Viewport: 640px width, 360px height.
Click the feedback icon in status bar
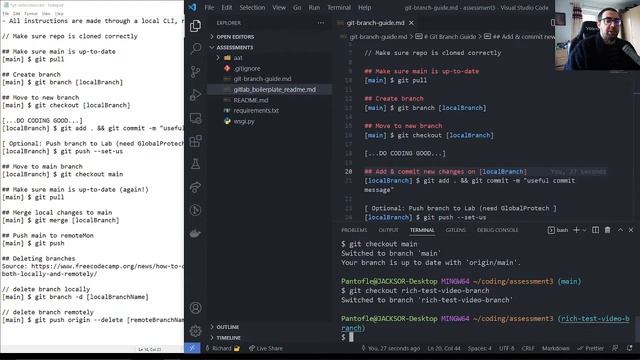[615, 348]
